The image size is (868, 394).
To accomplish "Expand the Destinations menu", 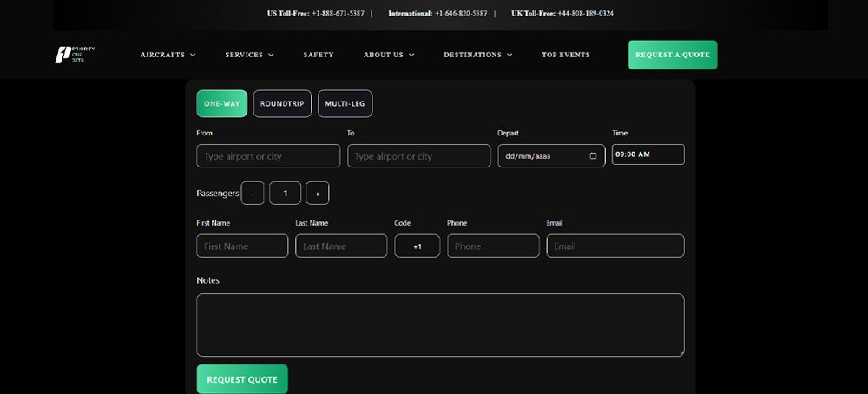I will point(477,55).
